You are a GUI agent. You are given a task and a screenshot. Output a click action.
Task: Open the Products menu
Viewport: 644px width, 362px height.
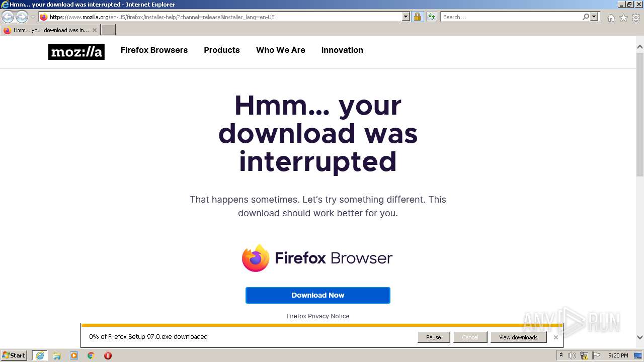click(x=221, y=50)
